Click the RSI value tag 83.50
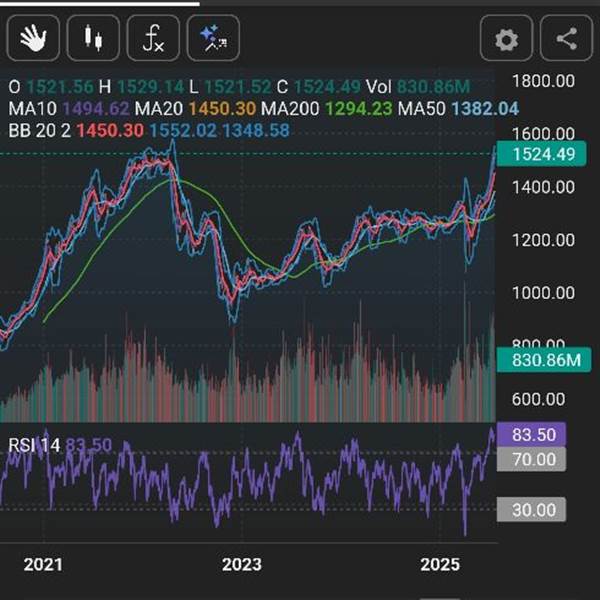600x600 pixels. [x=531, y=435]
